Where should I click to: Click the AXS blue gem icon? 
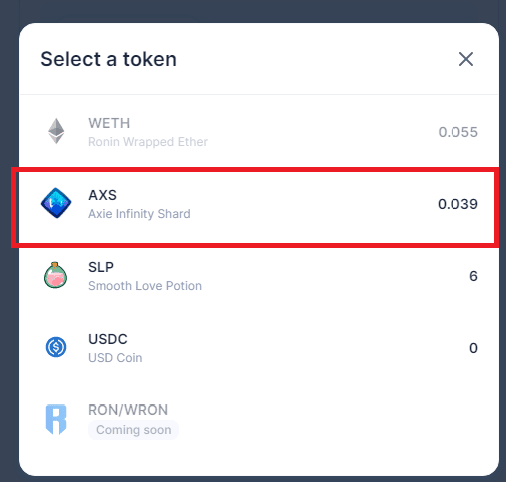coord(56,203)
